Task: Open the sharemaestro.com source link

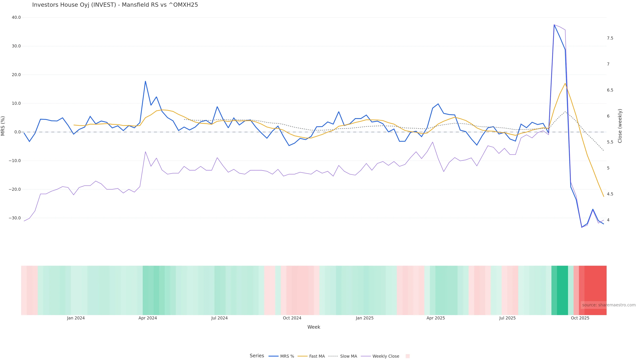Action: tap(609, 305)
